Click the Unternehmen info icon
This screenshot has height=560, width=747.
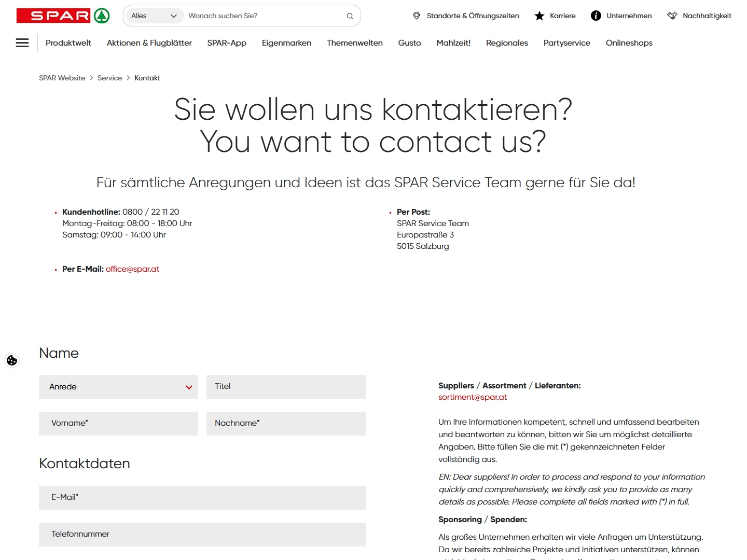point(596,16)
